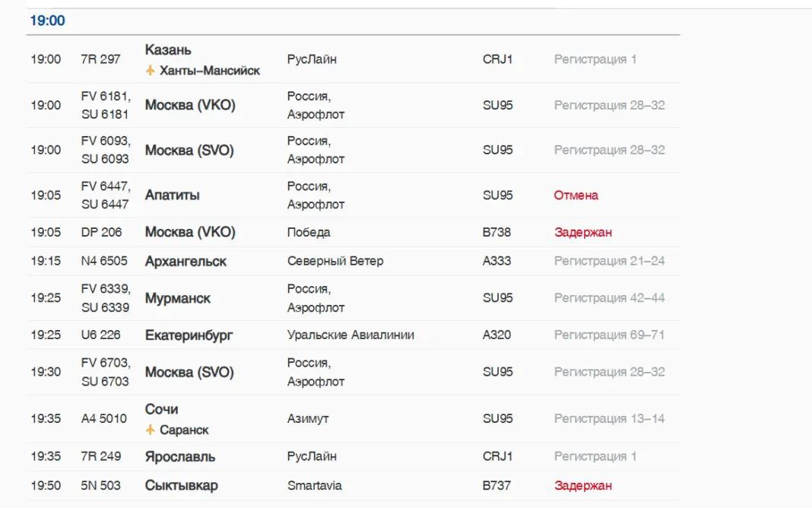Select the Екатеринбург destination

(x=189, y=335)
